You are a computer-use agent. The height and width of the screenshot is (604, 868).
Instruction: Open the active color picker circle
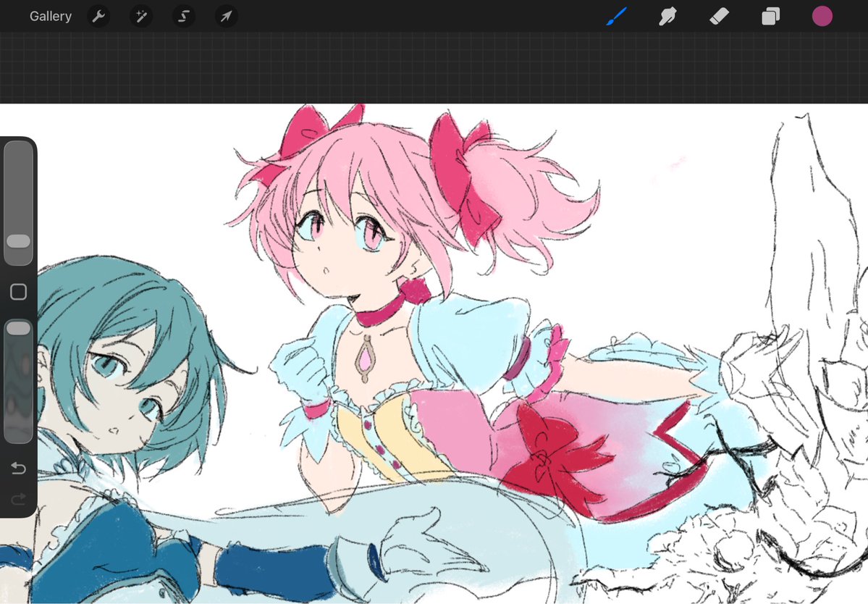click(x=822, y=16)
